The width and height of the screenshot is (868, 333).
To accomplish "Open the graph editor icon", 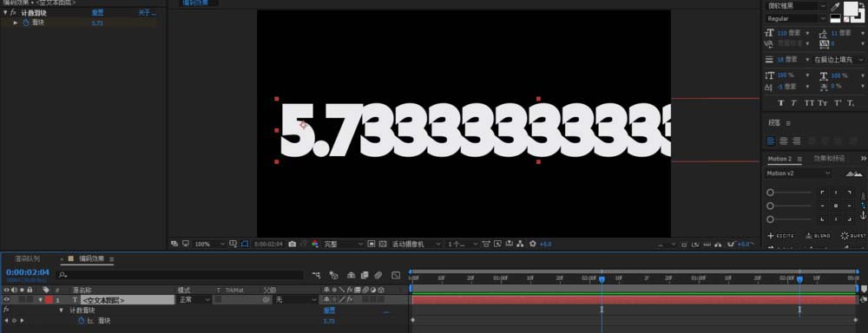I will (396, 274).
